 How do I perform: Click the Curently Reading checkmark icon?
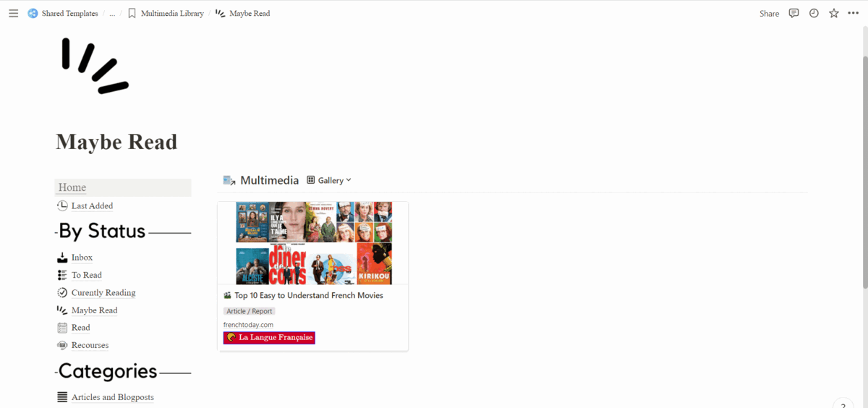point(62,292)
